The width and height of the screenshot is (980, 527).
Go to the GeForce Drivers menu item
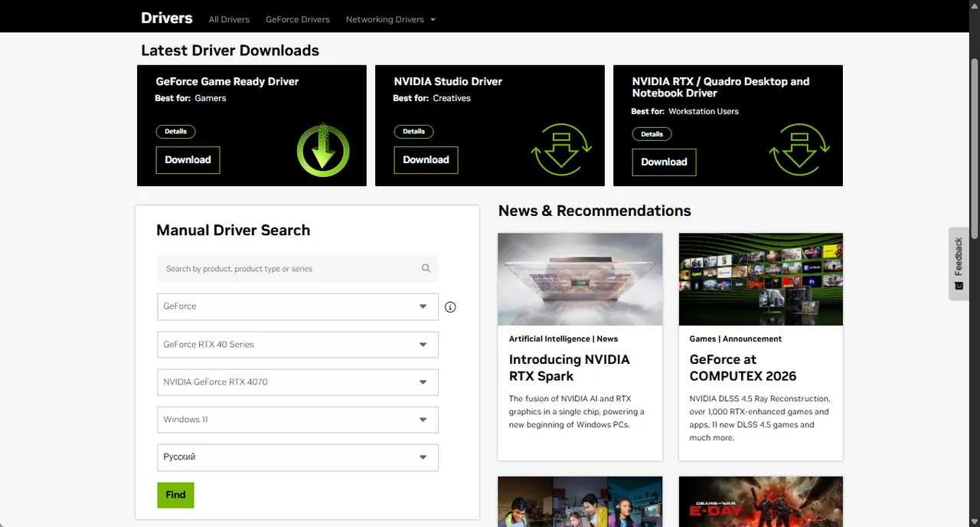tap(298, 19)
